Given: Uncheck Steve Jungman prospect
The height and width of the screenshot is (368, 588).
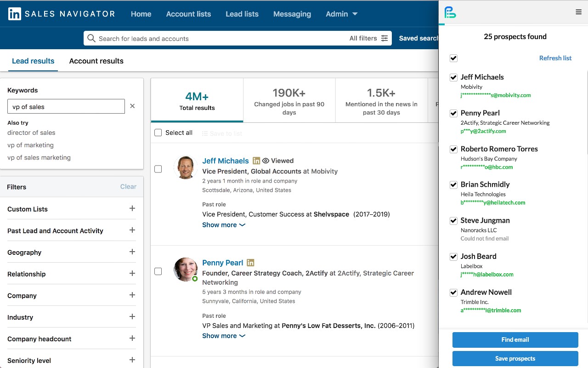Looking at the screenshot, I should point(453,221).
